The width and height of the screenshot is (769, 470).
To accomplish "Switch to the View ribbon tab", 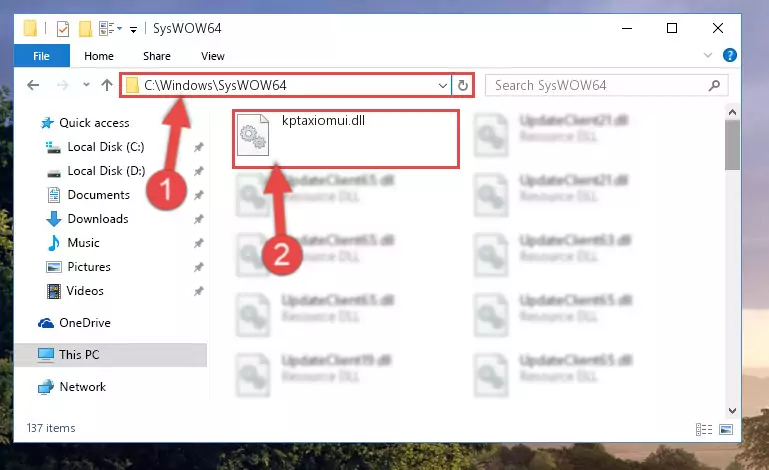I will (x=213, y=56).
